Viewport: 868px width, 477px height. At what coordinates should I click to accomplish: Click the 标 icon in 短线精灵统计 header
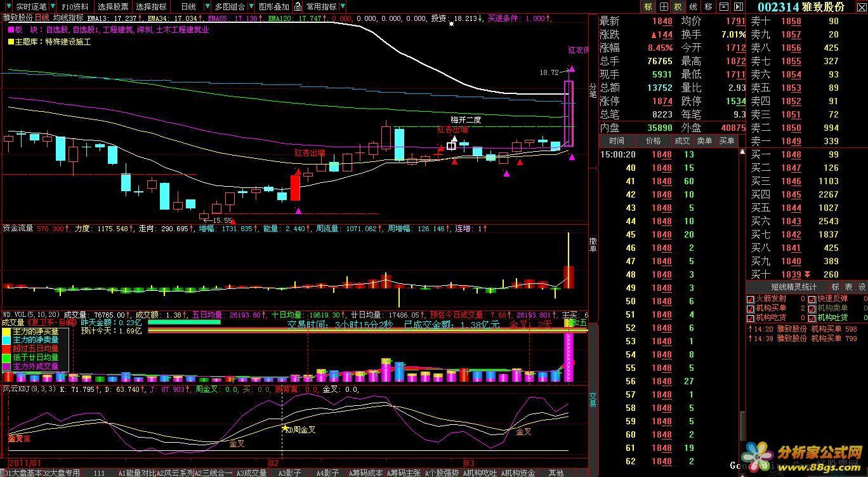836,287
